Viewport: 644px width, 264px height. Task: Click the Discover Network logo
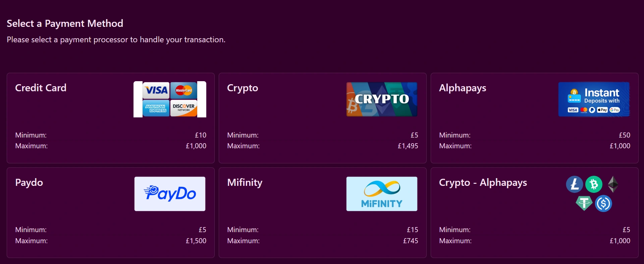tap(184, 108)
